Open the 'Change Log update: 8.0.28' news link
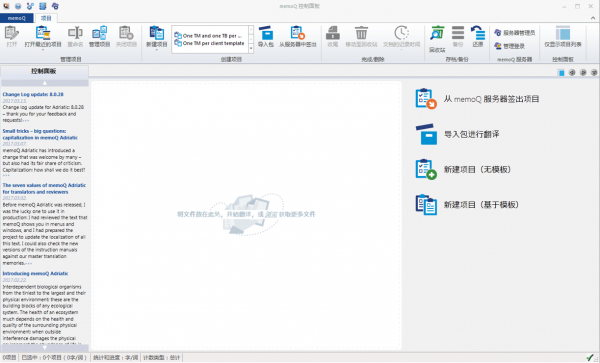 tap(33, 94)
